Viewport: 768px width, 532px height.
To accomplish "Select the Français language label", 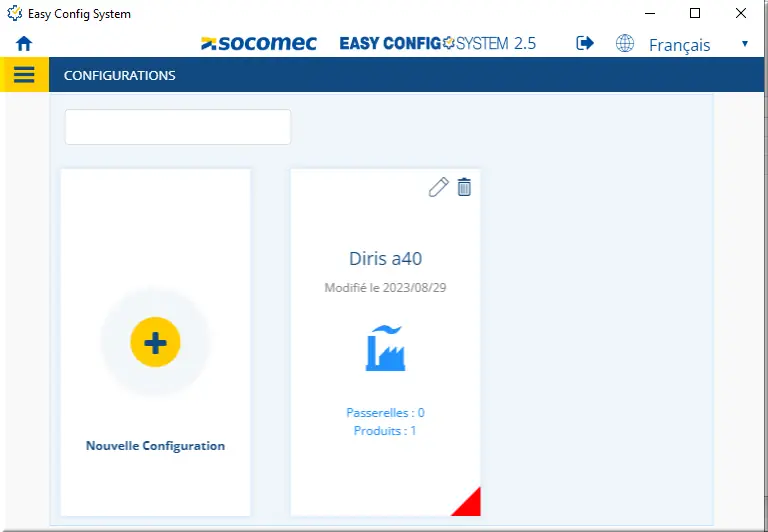I will (679, 45).
